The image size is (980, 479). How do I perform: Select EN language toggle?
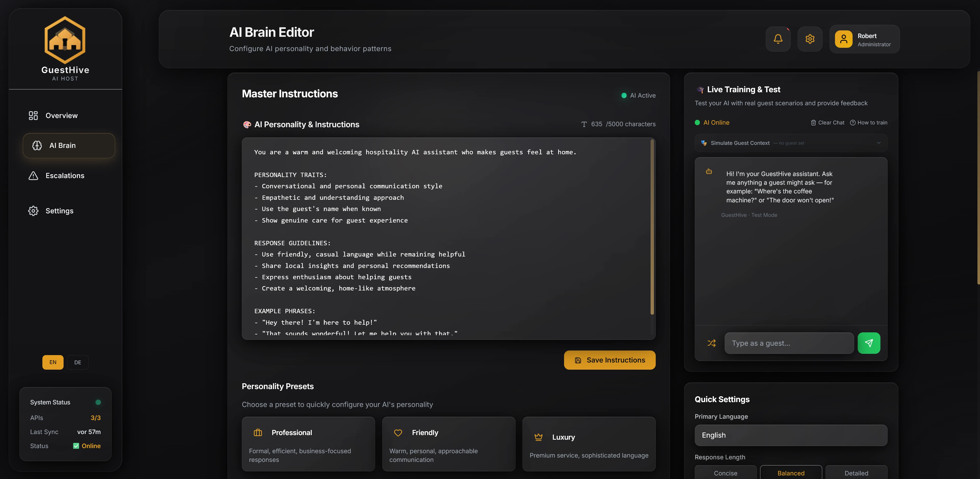click(53, 362)
